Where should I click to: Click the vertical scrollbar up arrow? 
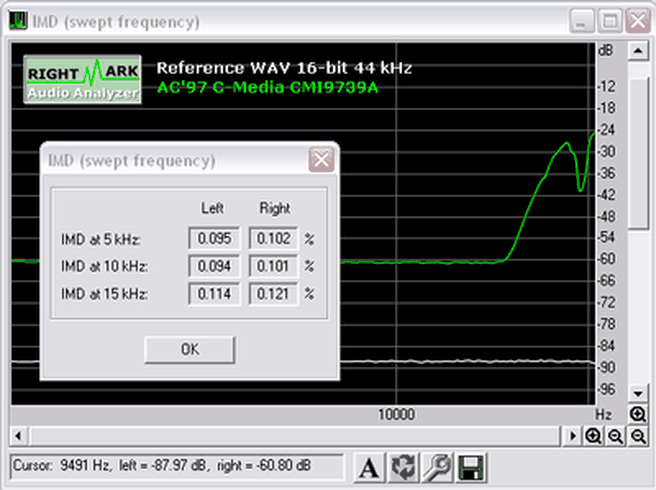click(x=638, y=51)
